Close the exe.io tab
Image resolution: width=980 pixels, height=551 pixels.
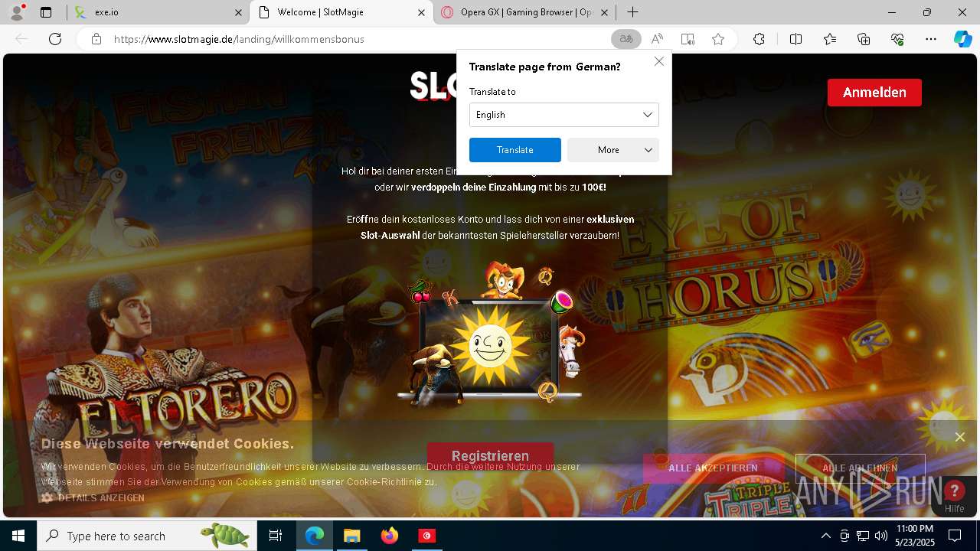click(x=238, y=12)
